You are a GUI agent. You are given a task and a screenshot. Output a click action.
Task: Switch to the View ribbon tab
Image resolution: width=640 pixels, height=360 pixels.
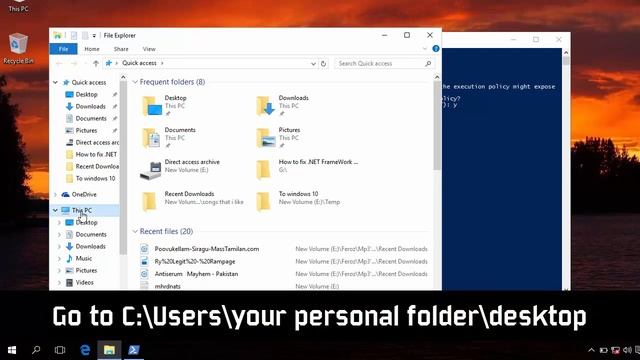149,49
